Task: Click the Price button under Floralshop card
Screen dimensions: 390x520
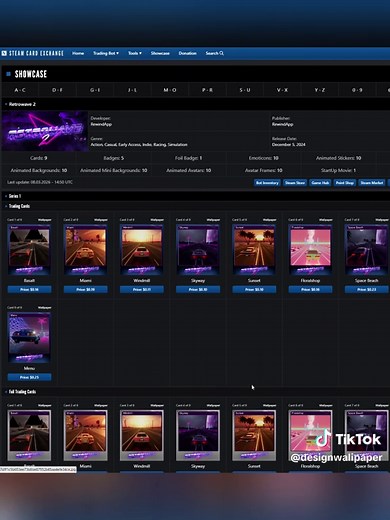Action: tap(310, 289)
